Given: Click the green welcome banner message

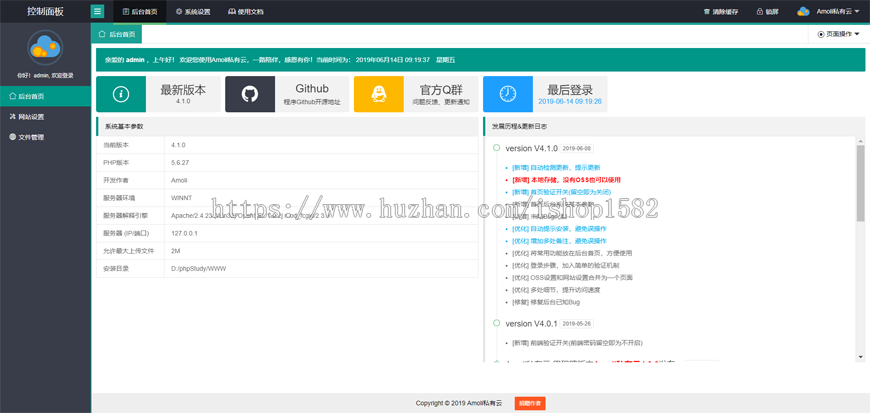Looking at the screenshot, I should (480, 60).
